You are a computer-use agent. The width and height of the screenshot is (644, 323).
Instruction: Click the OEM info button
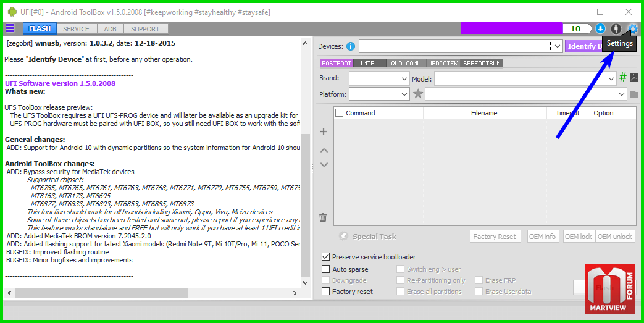542,237
